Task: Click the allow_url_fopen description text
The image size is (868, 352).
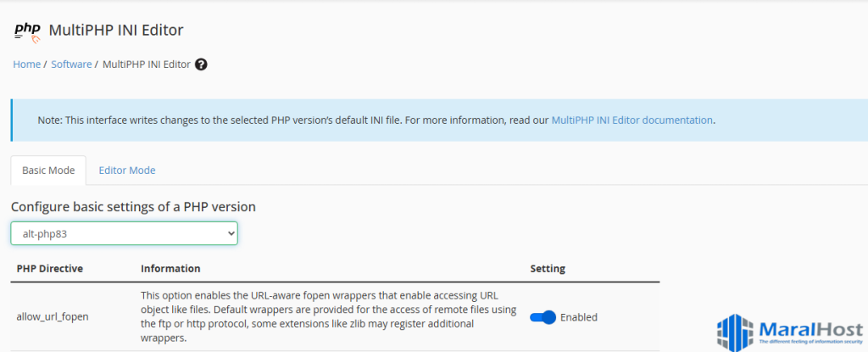Action: (x=328, y=316)
